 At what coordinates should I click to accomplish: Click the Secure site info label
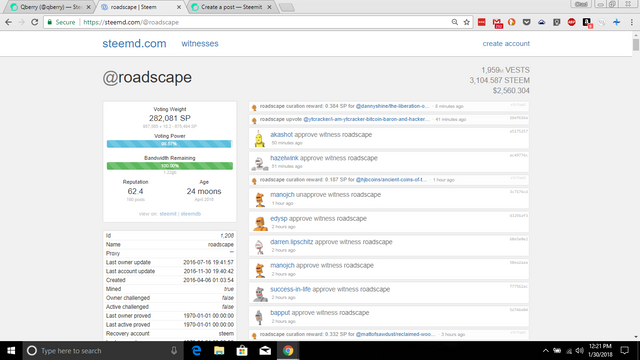coord(61,22)
